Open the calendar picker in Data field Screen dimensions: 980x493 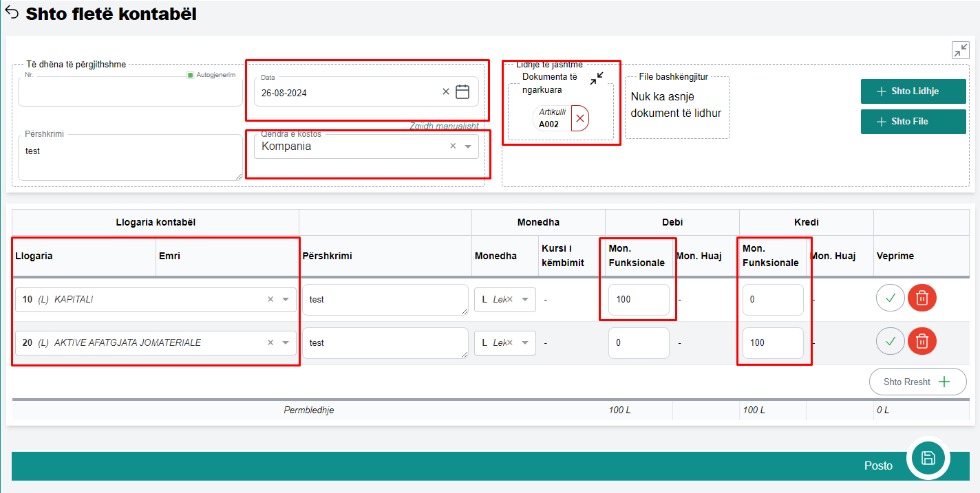tap(462, 91)
